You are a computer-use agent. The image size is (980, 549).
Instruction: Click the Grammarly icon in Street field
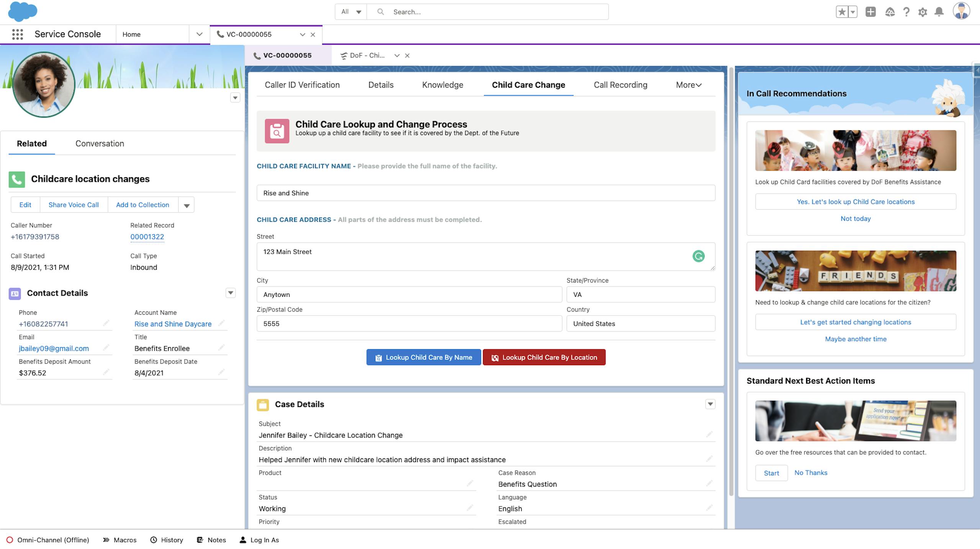(x=698, y=256)
